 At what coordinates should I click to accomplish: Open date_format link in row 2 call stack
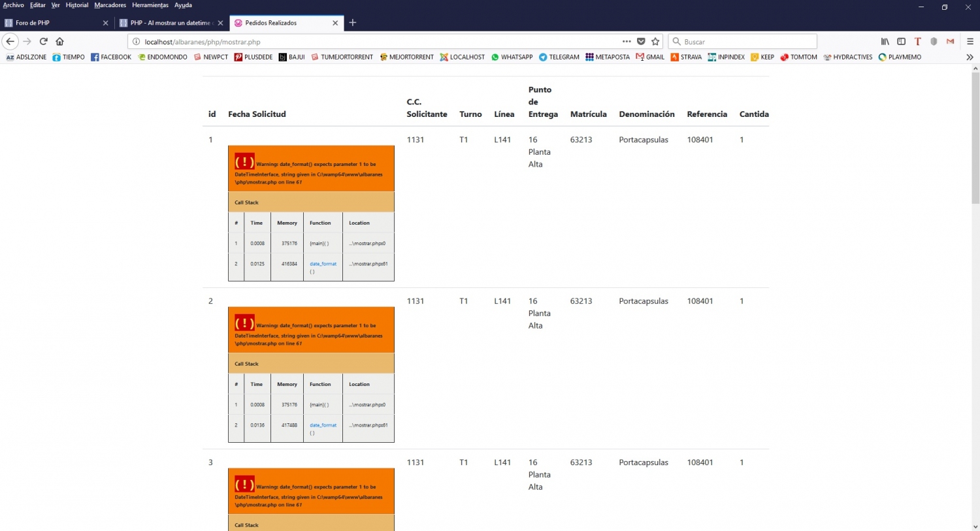(323, 425)
